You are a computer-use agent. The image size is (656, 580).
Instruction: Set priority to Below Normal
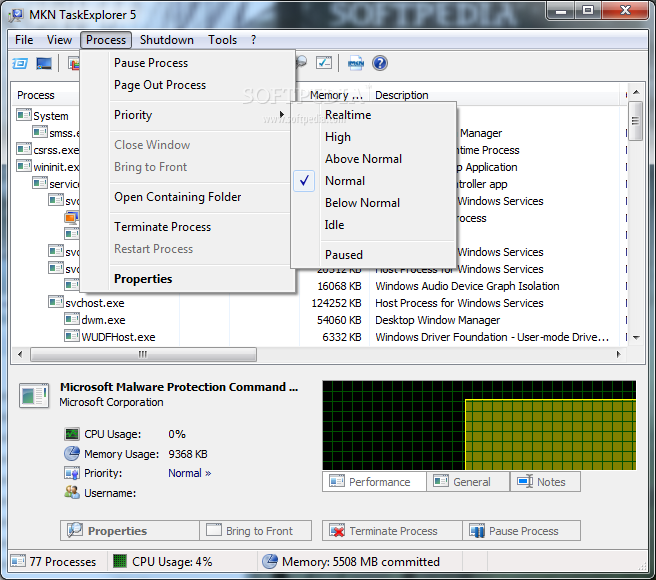click(374, 203)
